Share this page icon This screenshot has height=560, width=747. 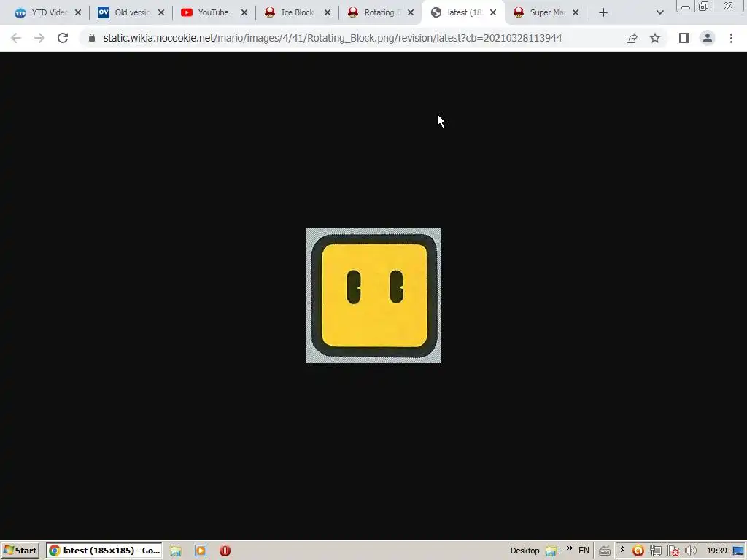[x=632, y=38]
